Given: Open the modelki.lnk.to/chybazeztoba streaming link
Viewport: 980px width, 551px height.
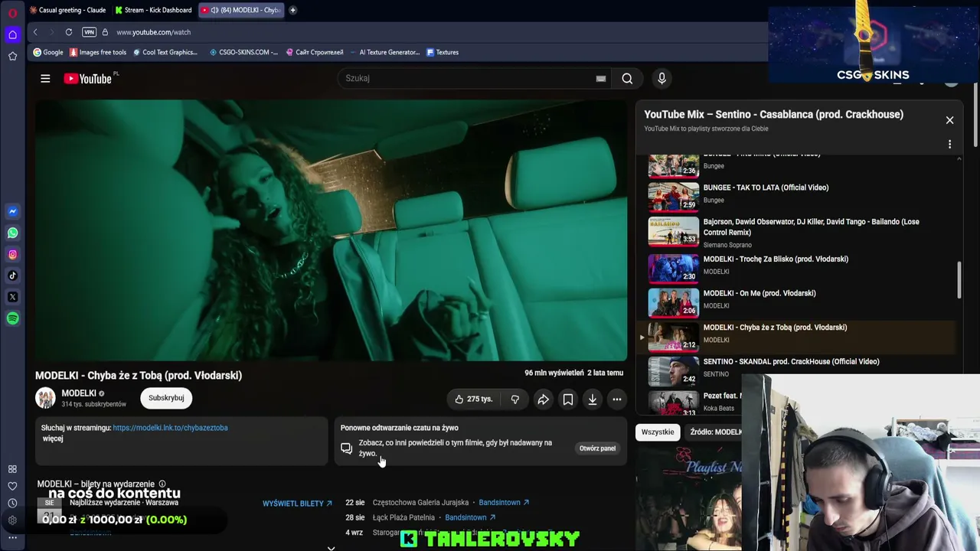Looking at the screenshot, I should point(170,428).
